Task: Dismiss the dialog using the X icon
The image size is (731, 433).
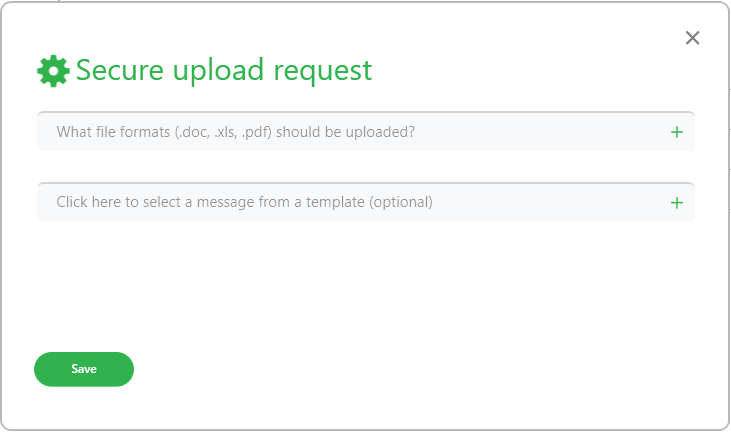Action: [x=692, y=38]
